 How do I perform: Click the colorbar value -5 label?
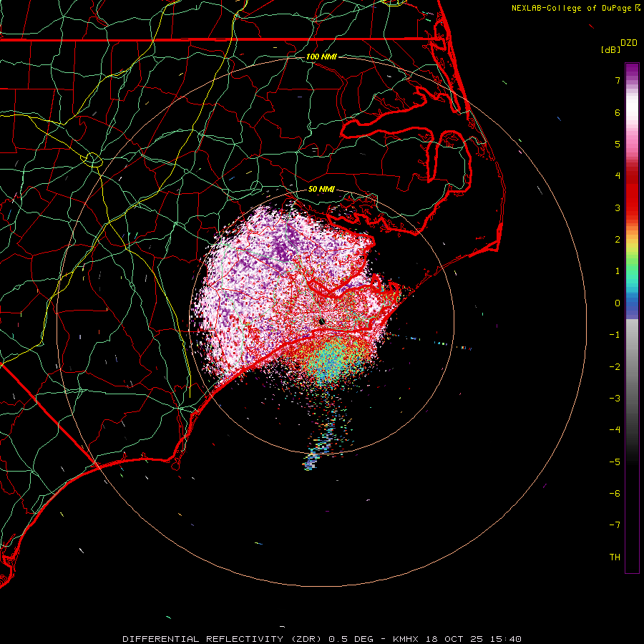(615, 462)
